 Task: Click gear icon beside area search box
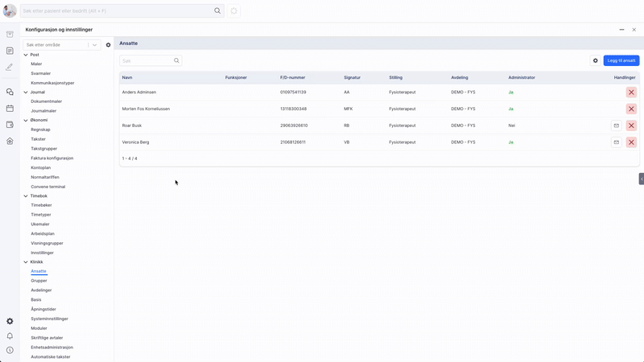click(x=109, y=45)
